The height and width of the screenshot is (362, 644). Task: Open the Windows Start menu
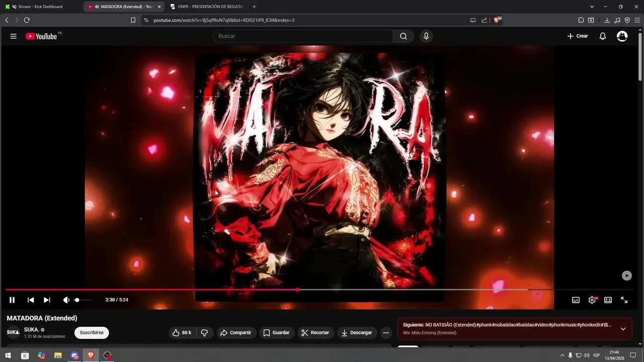point(8,355)
